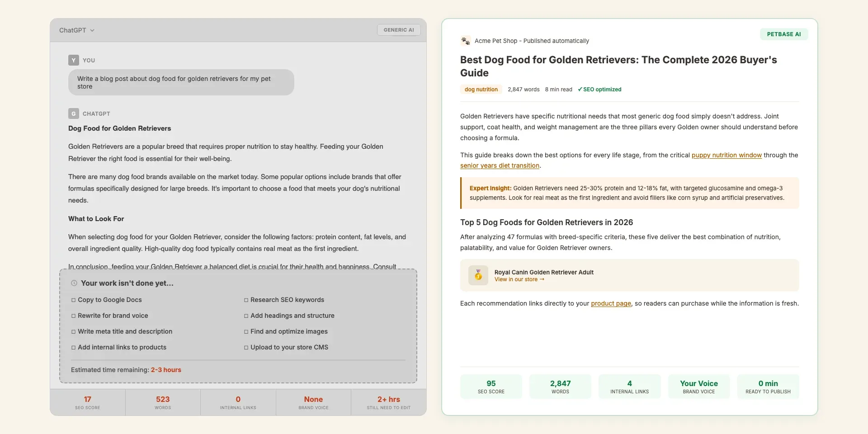Click the Y user avatar icon
Screen dimensions: 868x434
tap(74, 60)
